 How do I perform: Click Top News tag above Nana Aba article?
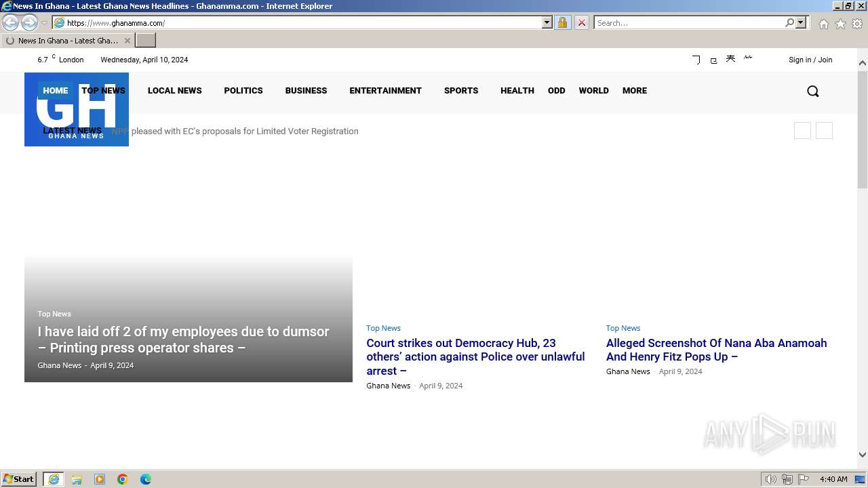coord(623,328)
